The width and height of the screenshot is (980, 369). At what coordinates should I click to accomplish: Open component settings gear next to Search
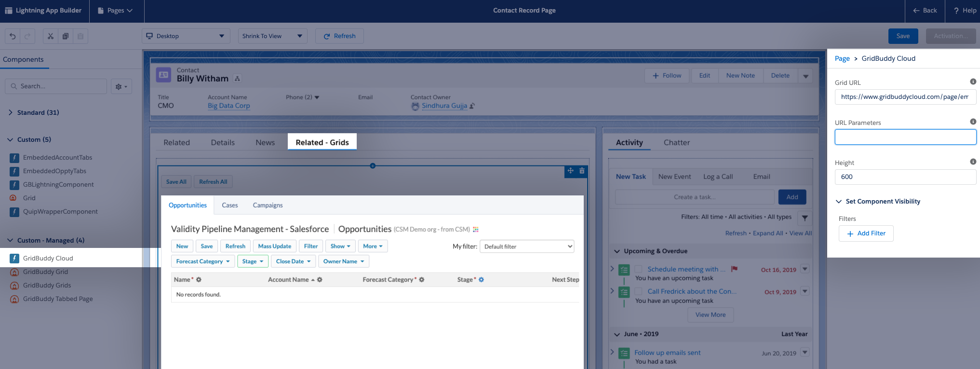click(x=121, y=86)
